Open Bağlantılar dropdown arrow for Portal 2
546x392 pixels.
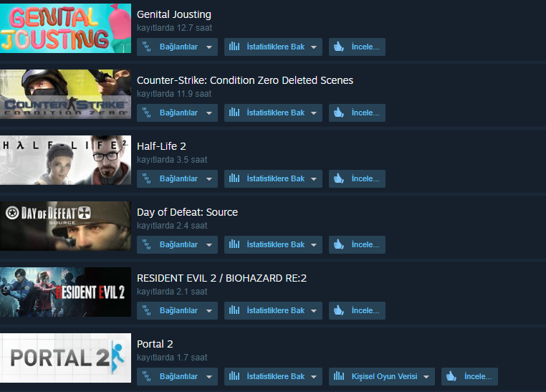pyautogui.click(x=209, y=377)
